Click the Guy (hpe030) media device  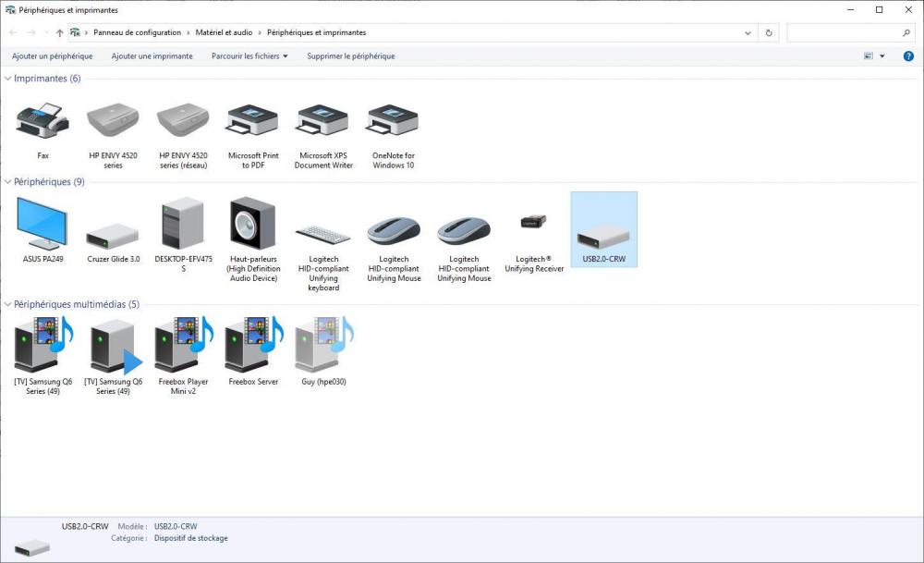tap(323, 345)
